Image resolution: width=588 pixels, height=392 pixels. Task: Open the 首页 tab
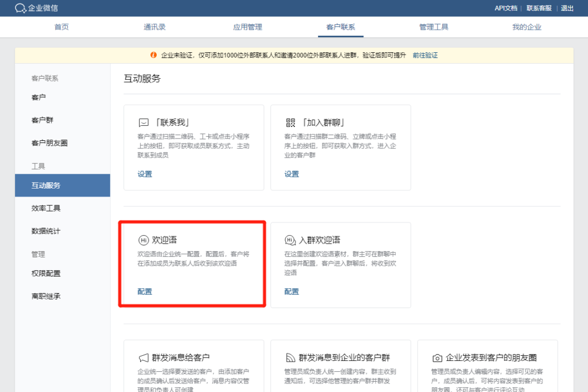(x=61, y=27)
